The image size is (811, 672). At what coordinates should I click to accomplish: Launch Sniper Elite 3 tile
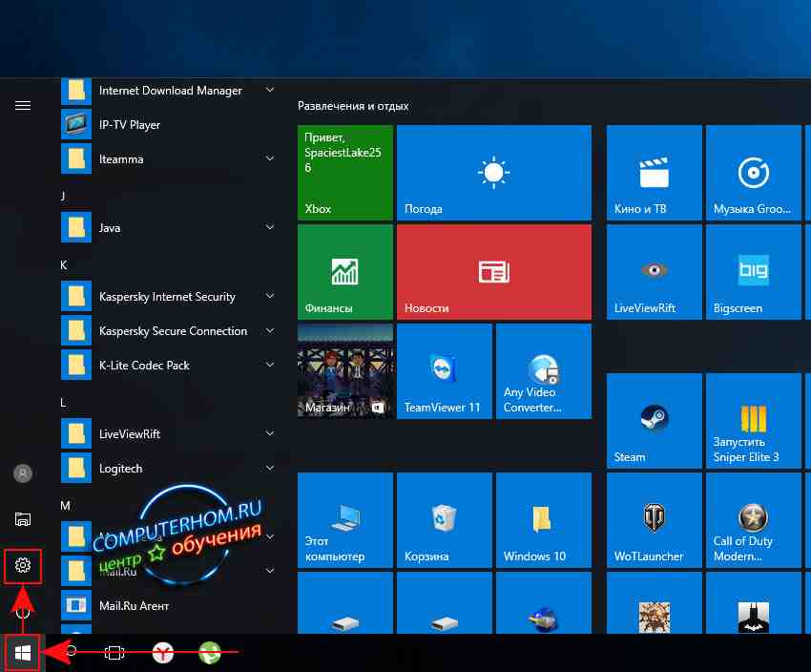[x=754, y=421]
